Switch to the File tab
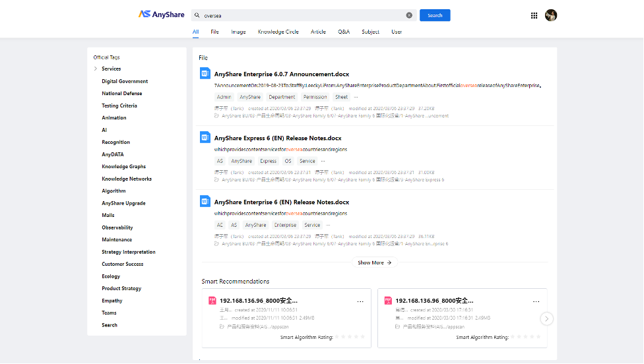This screenshot has width=644, height=364. click(x=215, y=32)
